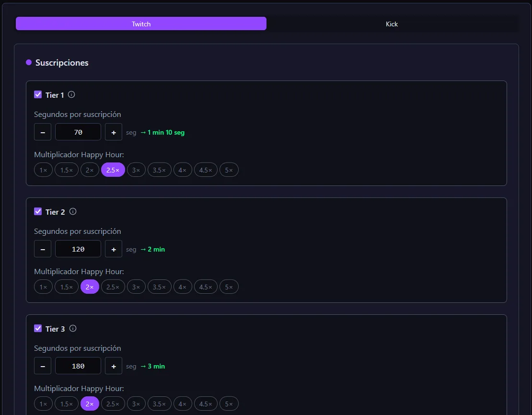Screen dimensions: 532x415
Task: Increase Tier 1 seconds with plus button
Action: tap(114, 132)
